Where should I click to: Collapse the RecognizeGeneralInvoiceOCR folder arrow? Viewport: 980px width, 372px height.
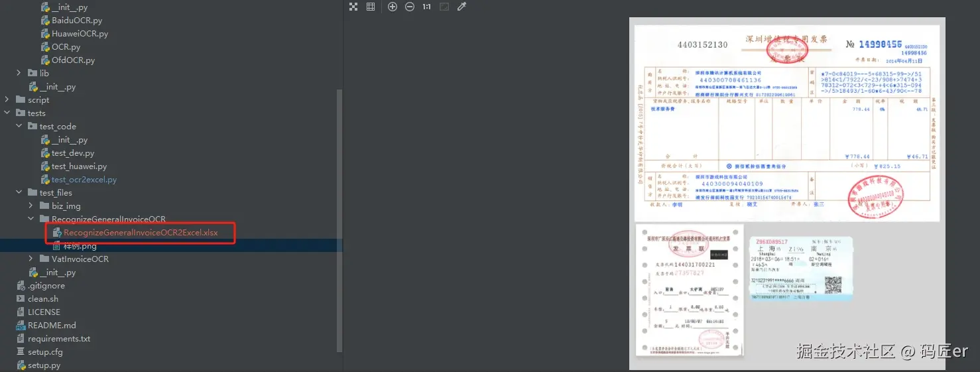click(31, 219)
